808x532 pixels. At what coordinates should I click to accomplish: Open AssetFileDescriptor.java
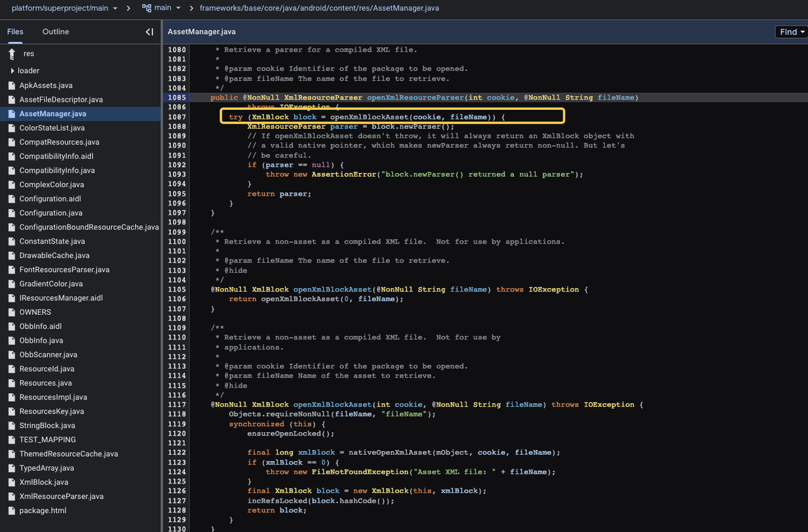(61, 100)
